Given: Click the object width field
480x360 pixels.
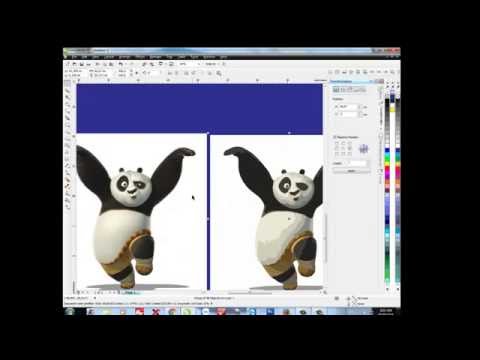Looking at the screenshot, I should click(x=102, y=71).
